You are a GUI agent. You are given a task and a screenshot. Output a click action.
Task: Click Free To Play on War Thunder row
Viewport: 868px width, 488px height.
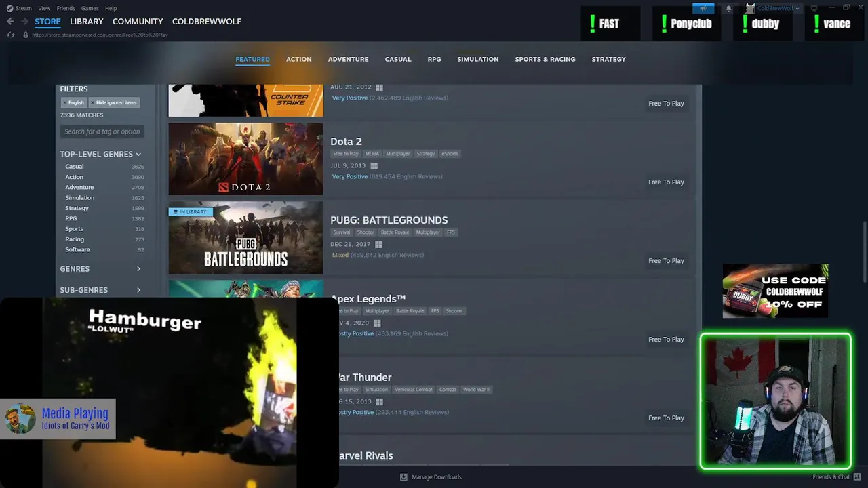tap(666, 418)
